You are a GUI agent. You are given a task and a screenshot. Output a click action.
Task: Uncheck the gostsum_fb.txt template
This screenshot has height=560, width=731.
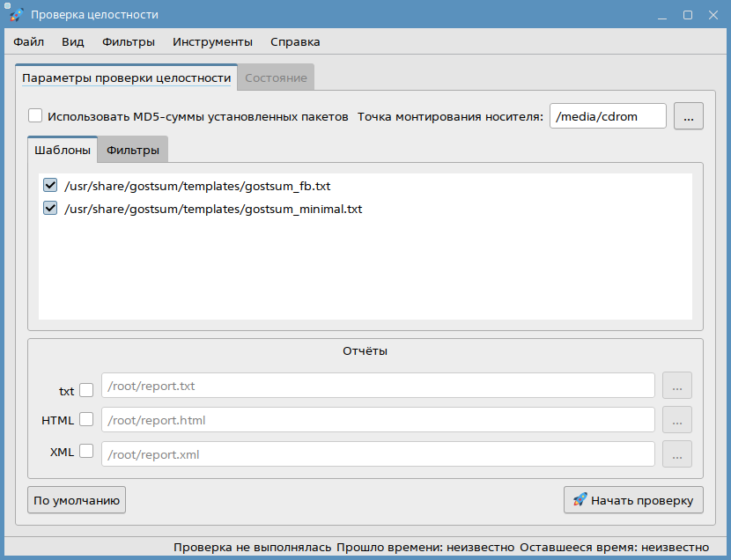point(50,186)
